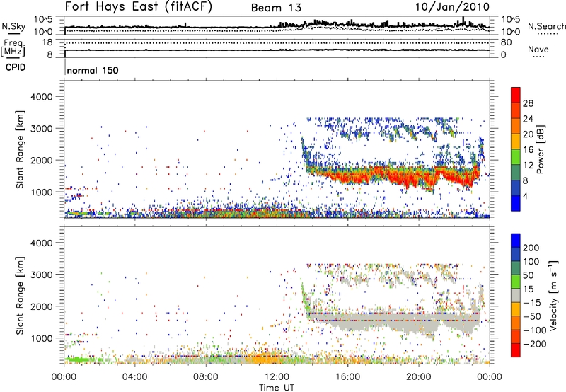The image size is (566, 392).
Task: Click the "Fort Hays East (fitACF)" title
Action: pos(138,6)
